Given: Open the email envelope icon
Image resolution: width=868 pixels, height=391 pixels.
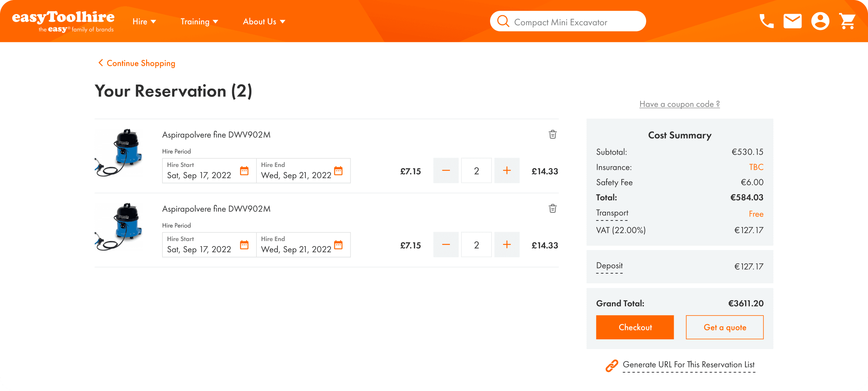Looking at the screenshot, I should [792, 21].
